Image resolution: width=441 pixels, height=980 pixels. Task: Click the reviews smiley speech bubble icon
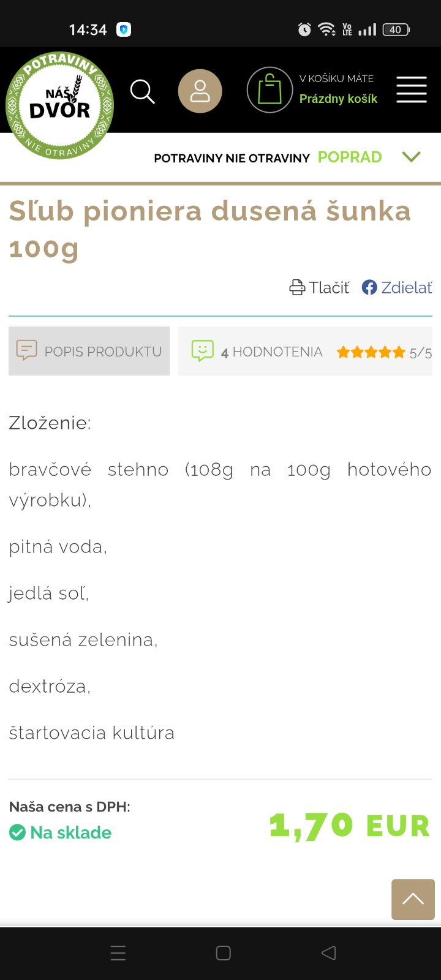click(203, 351)
